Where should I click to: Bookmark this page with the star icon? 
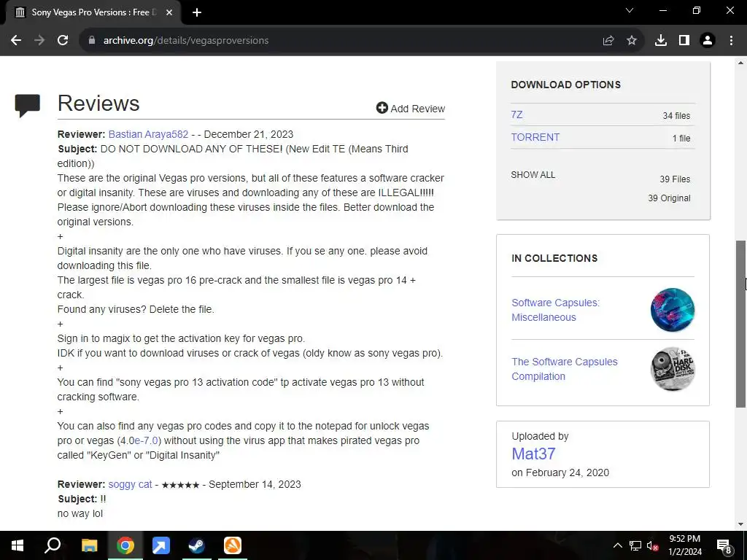(x=632, y=41)
